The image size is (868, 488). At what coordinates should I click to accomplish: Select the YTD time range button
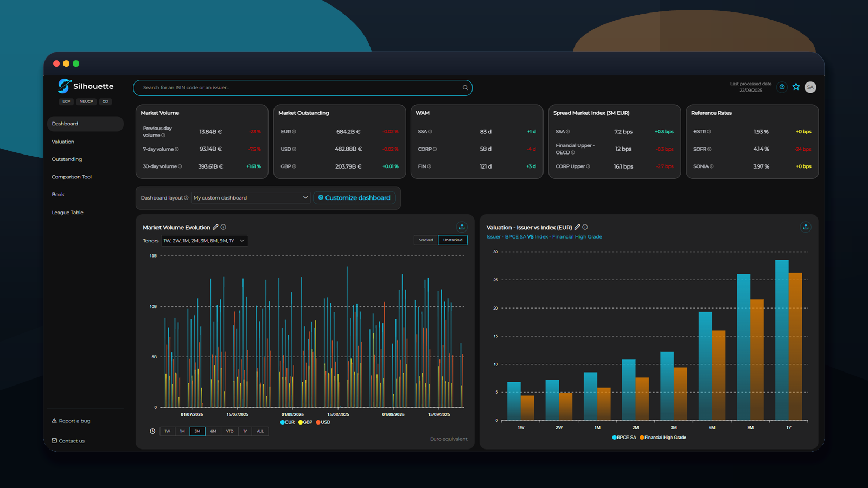(x=229, y=431)
